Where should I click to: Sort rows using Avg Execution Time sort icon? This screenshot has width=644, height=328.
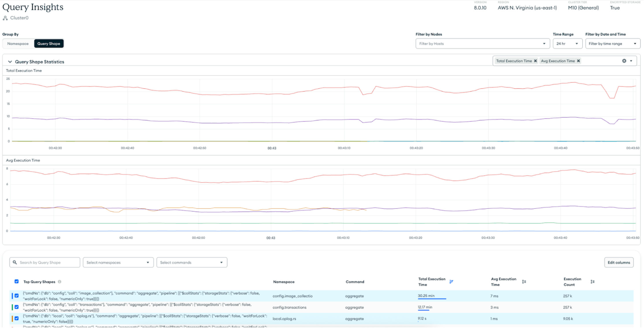[x=524, y=282]
